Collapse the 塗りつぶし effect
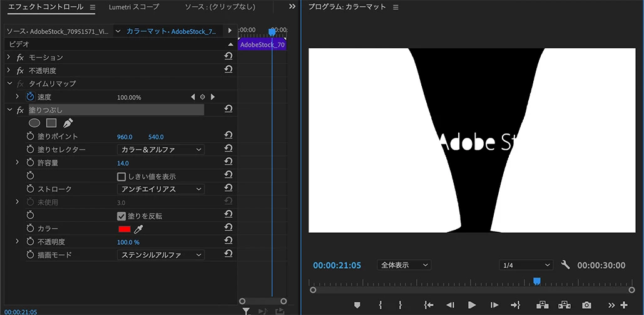 point(10,110)
